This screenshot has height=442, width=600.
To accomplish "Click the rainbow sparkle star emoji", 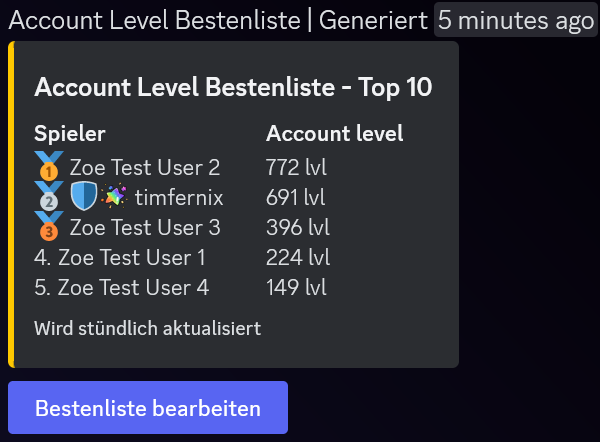I will coord(114,196).
